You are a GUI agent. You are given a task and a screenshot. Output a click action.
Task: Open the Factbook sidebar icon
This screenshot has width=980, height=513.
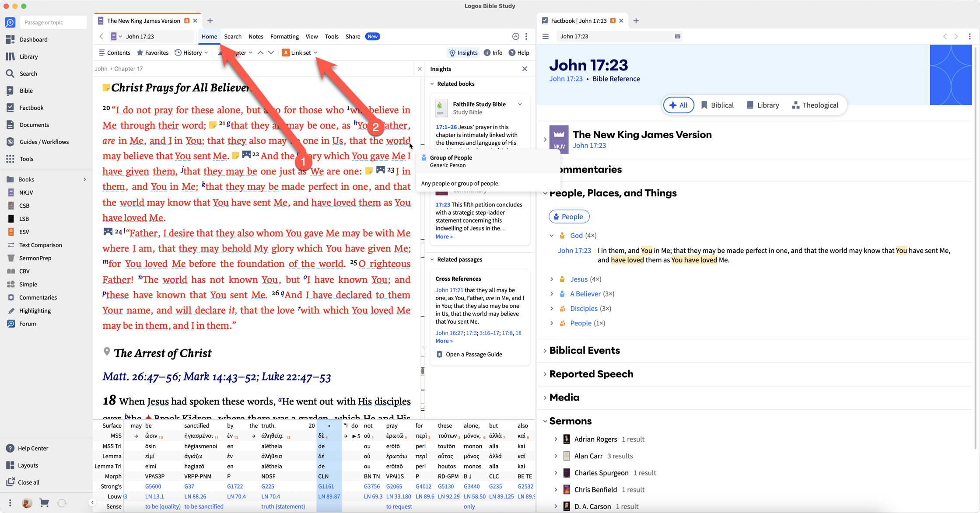click(10, 108)
